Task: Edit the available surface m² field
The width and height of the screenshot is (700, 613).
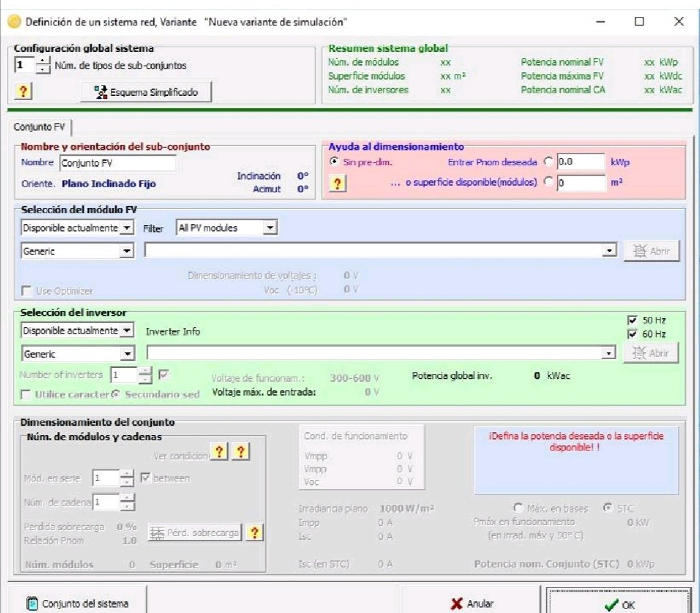Action: 581,182
